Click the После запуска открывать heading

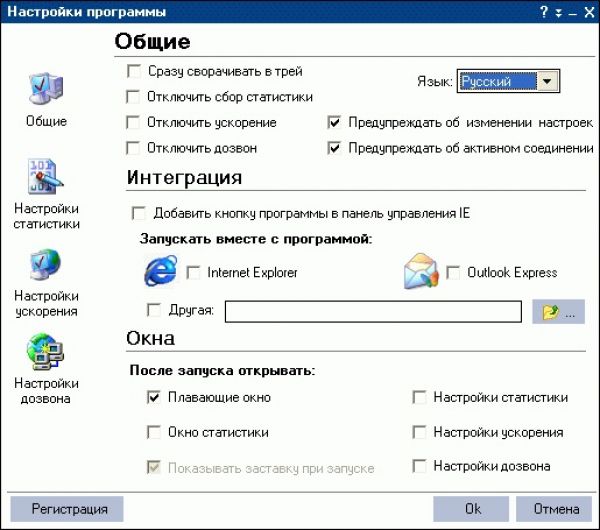tap(222, 370)
